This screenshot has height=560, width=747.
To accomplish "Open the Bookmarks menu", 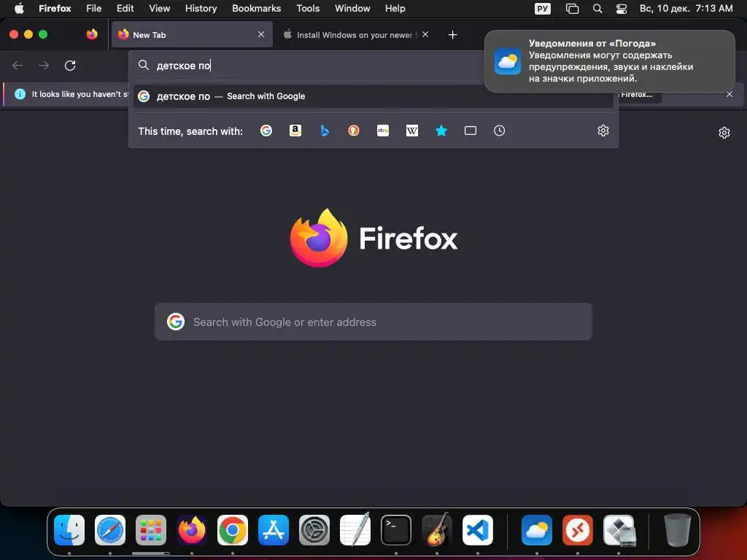I will (x=256, y=8).
